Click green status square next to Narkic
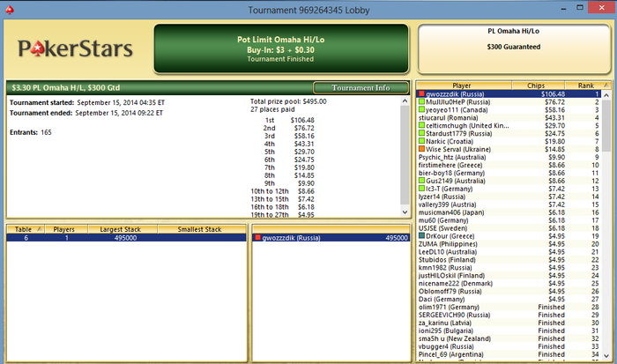617x364 pixels. tap(421, 141)
